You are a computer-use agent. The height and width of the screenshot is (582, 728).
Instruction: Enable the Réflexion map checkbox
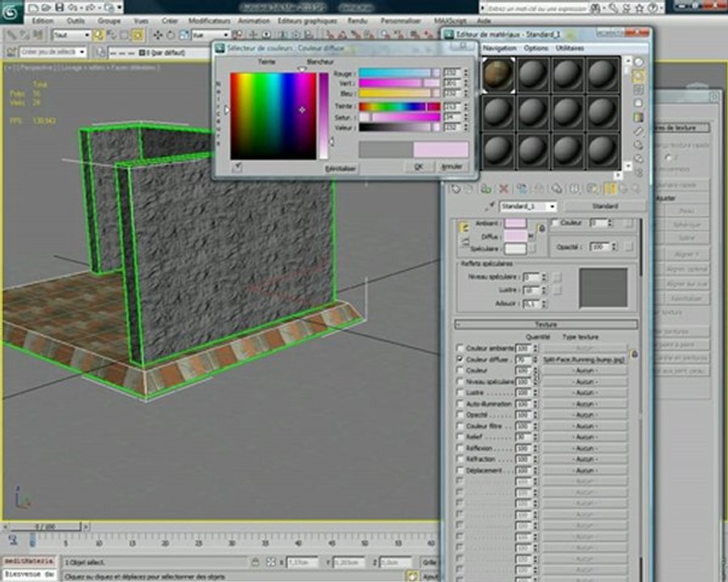tap(459, 449)
